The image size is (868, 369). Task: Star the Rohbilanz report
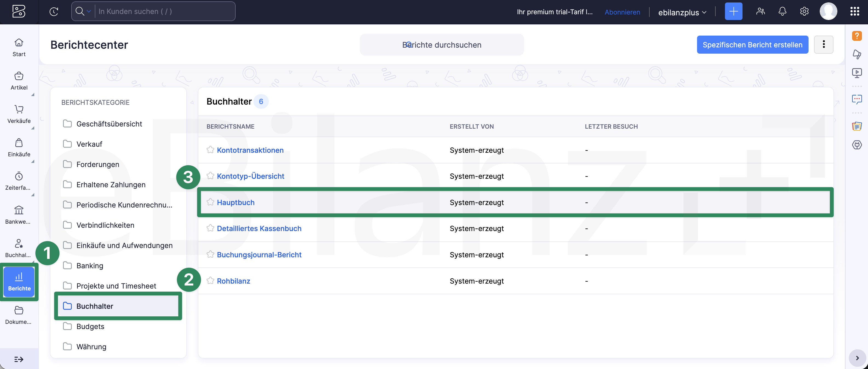(210, 281)
